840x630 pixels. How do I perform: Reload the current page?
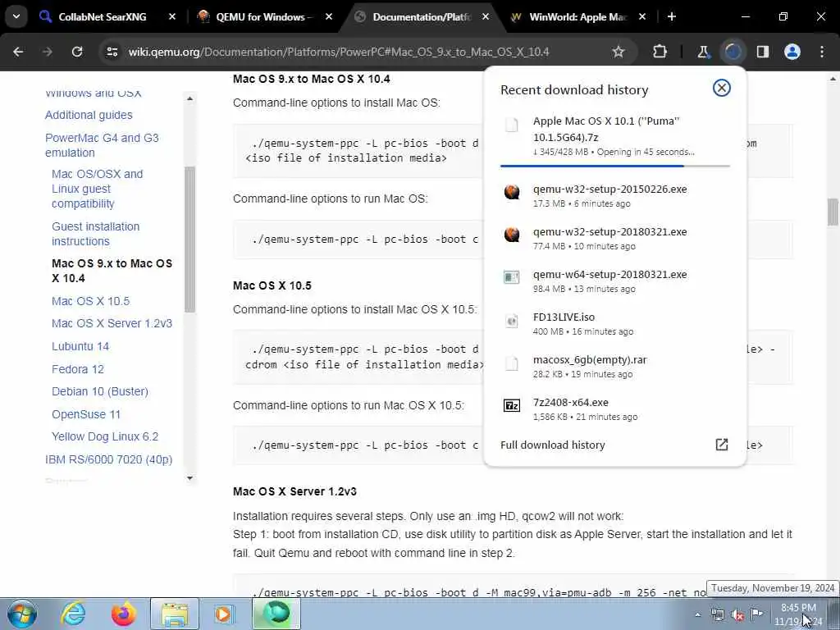[x=77, y=52]
